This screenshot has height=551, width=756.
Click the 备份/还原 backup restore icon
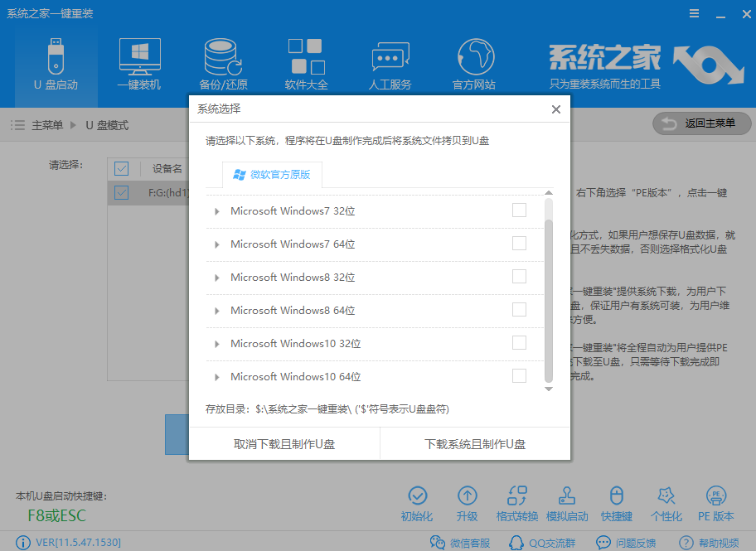coord(223,64)
